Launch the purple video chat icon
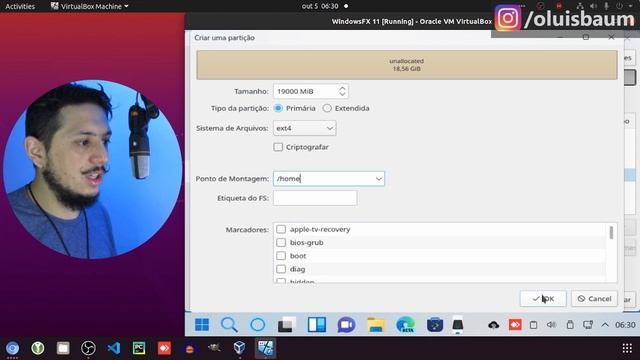This screenshot has height=360, width=640. coord(346,325)
